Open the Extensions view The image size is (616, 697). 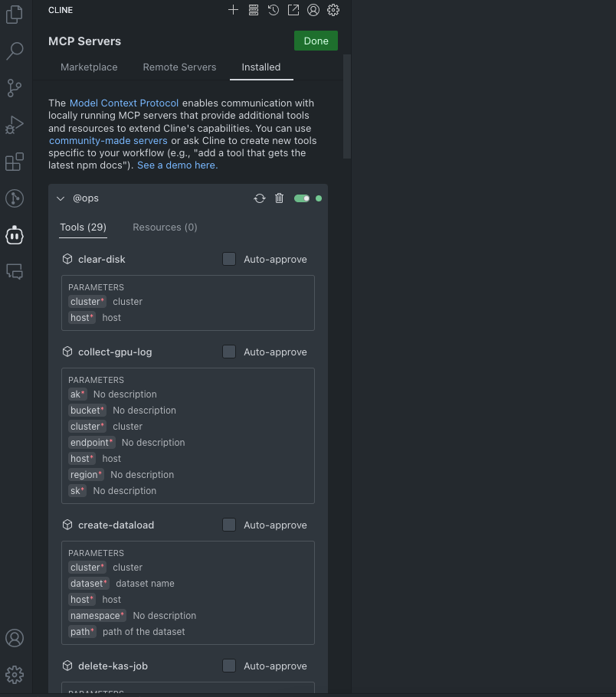(x=15, y=162)
